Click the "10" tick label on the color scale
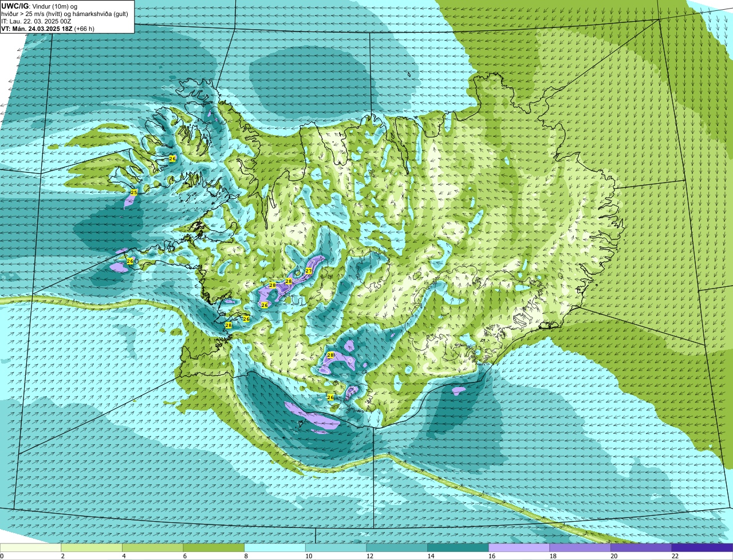 point(309,556)
